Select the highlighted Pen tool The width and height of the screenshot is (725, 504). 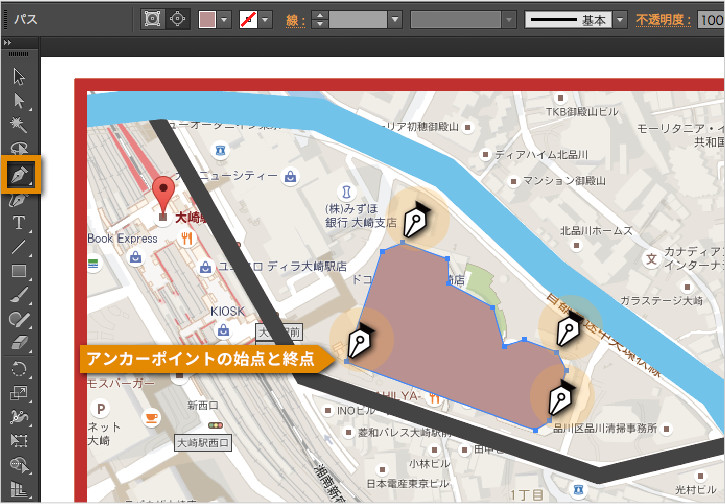click(x=21, y=174)
